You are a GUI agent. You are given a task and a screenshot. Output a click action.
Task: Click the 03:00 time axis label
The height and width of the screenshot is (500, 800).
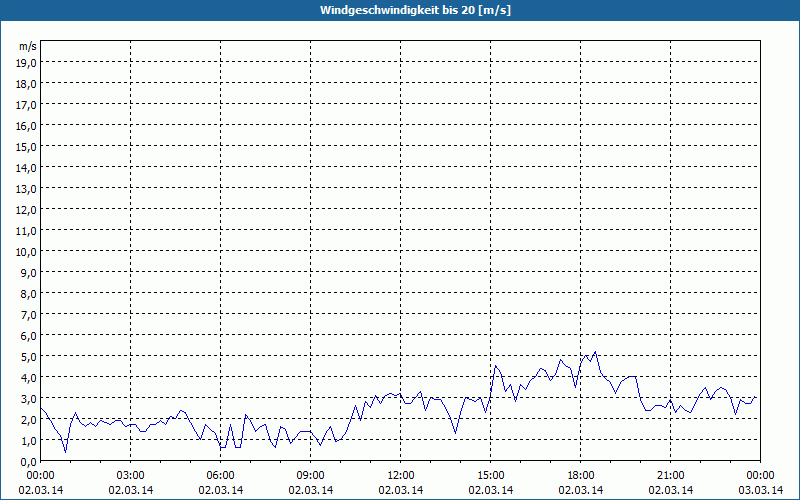131,475
